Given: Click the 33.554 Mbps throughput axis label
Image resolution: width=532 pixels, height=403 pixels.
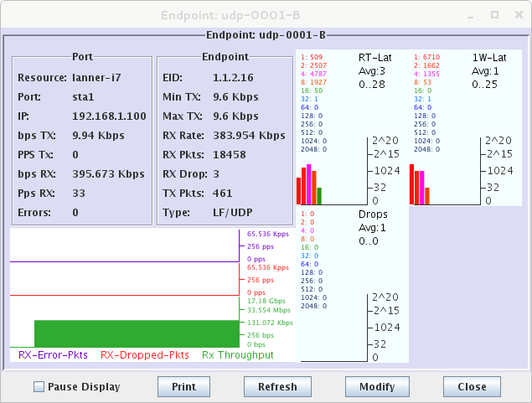Looking at the screenshot, I should [x=269, y=310].
